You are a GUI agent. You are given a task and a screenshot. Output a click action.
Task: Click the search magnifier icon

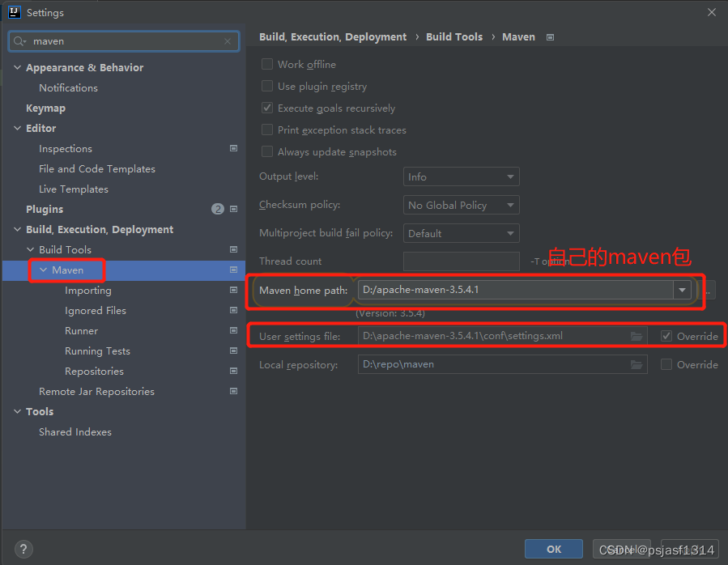(x=19, y=41)
